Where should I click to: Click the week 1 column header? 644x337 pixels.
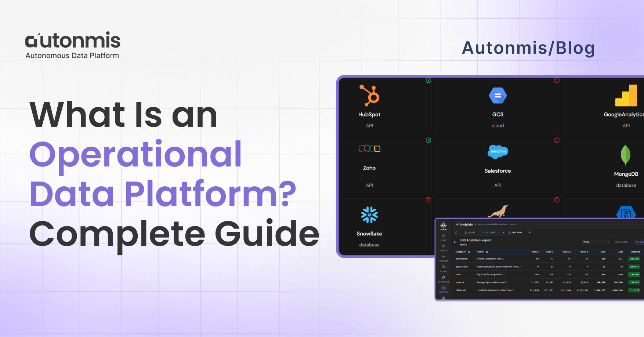pos(535,252)
